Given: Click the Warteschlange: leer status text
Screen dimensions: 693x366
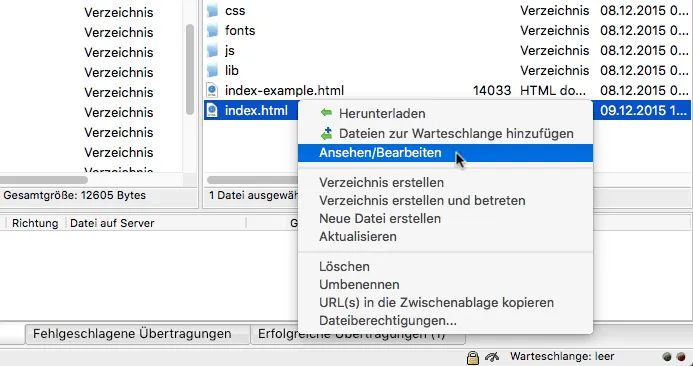Looking at the screenshot, I should [562, 357].
